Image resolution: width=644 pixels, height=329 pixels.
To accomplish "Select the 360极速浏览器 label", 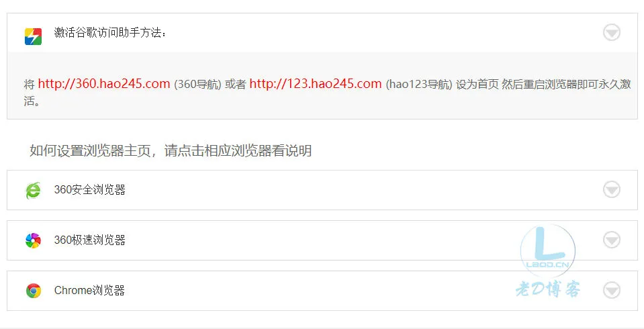I will (x=89, y=240).
